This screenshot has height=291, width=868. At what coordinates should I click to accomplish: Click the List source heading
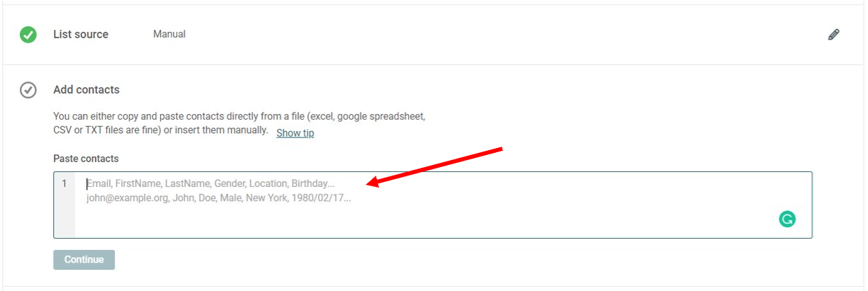(x=81, y=34)
